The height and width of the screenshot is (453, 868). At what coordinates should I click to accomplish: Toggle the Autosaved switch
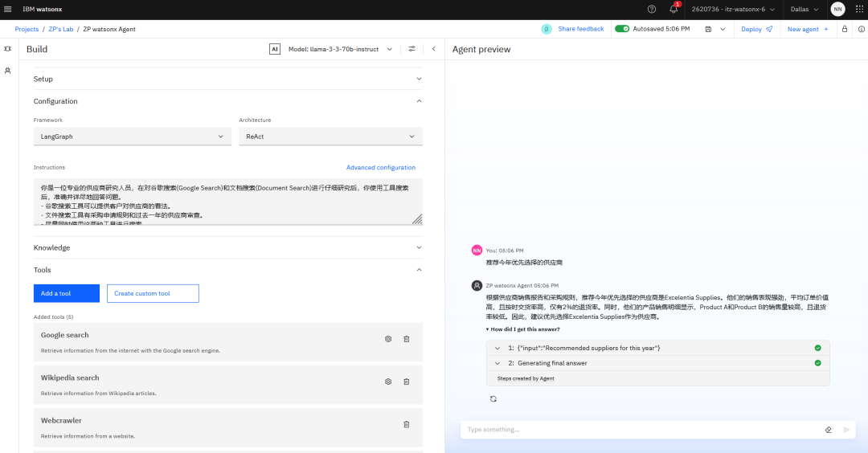621,29
